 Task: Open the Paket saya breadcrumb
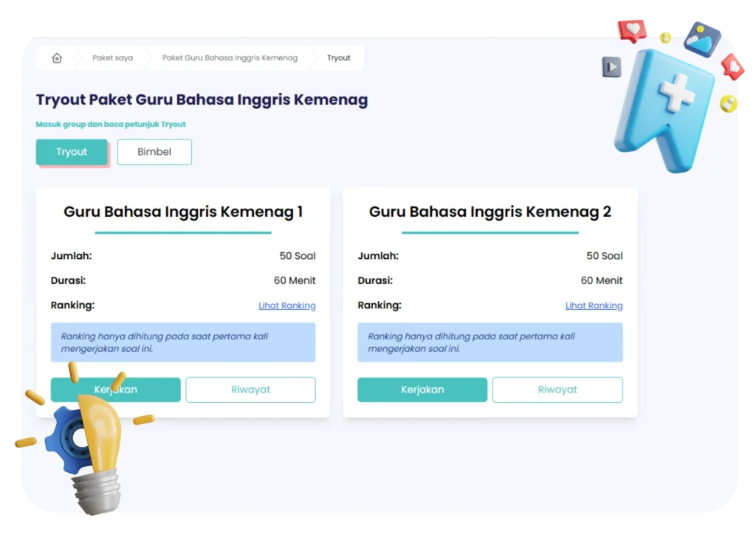(112, 58)
